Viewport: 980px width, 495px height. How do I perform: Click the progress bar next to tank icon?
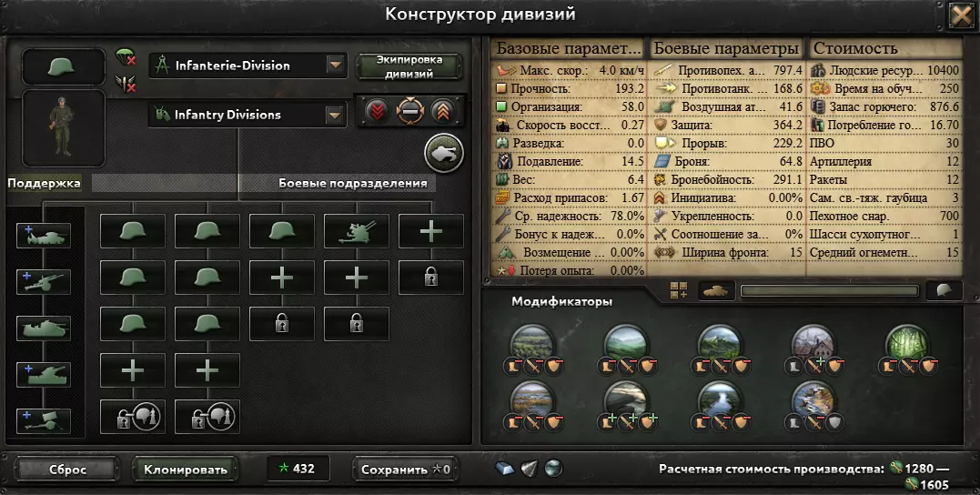(x=829, y=290)
